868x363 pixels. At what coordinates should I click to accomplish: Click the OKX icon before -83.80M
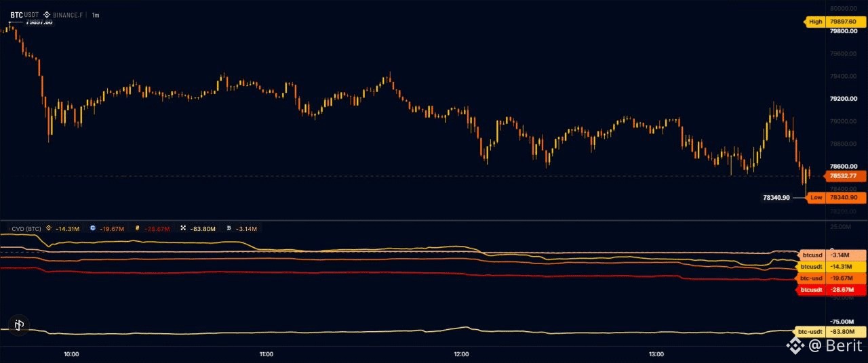(x=183, y=229)
